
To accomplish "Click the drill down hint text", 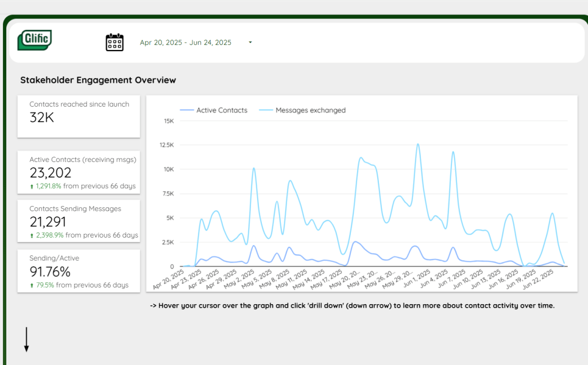I will click(x=352, y=306).
